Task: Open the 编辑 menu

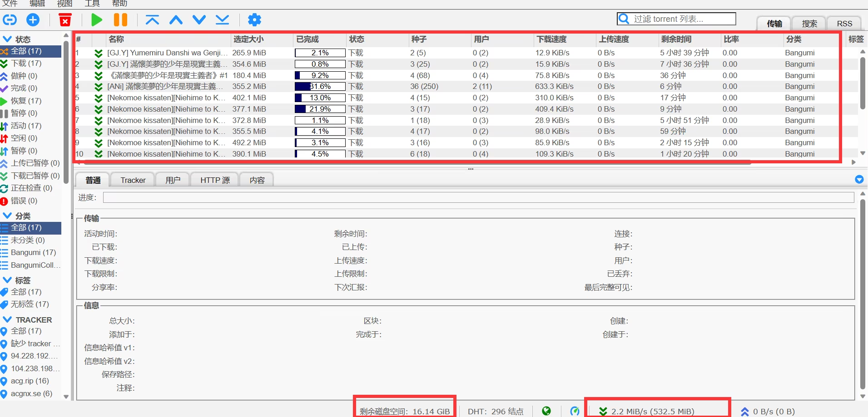Action: [37, 4]
